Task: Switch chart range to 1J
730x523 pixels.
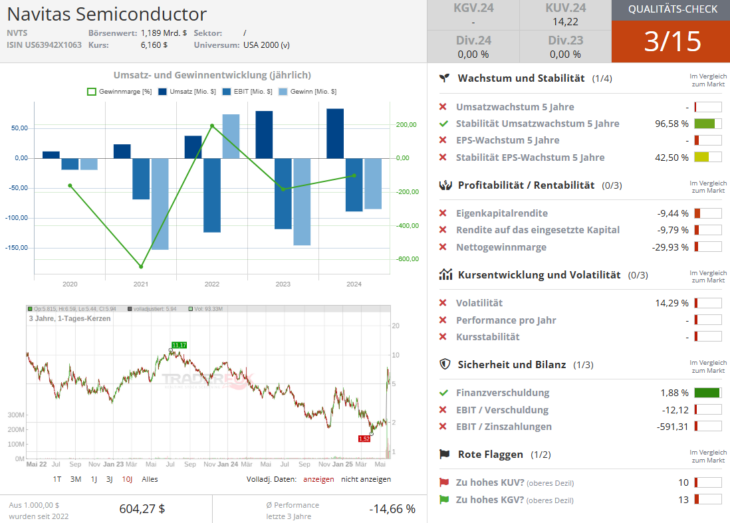Action: (94, 479)
